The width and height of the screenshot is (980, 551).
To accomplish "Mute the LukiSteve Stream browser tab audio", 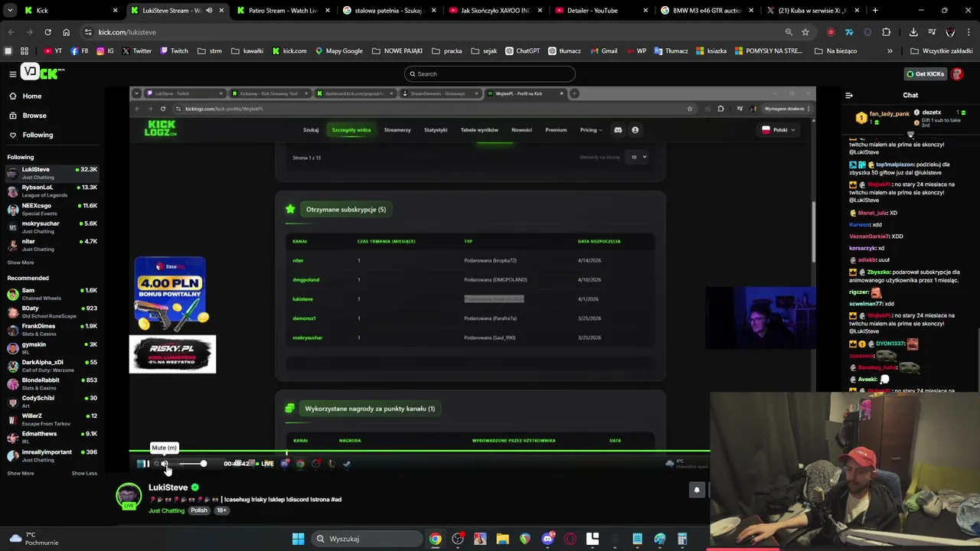I will pyautogui.click(x=208, y=11).
